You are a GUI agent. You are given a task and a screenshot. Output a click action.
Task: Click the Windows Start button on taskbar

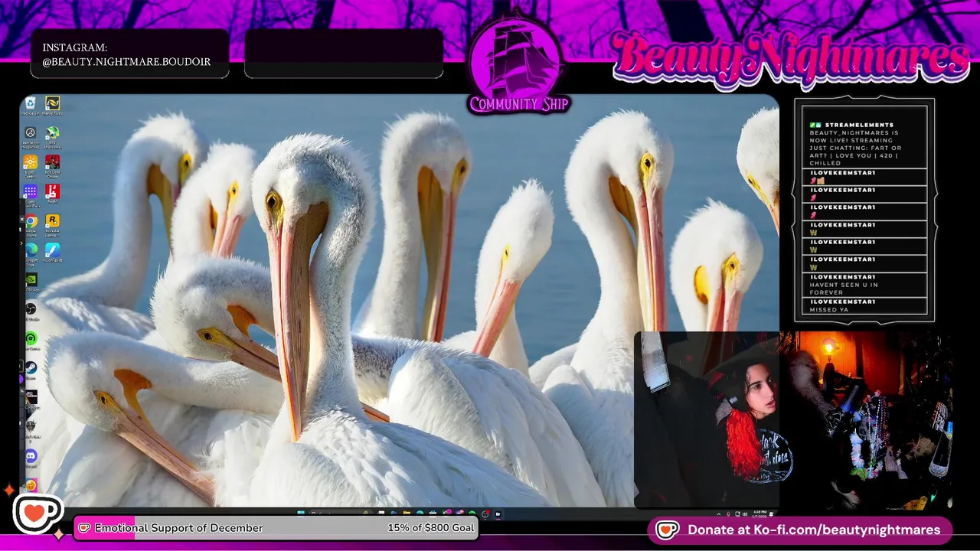[x=301, y=514]
